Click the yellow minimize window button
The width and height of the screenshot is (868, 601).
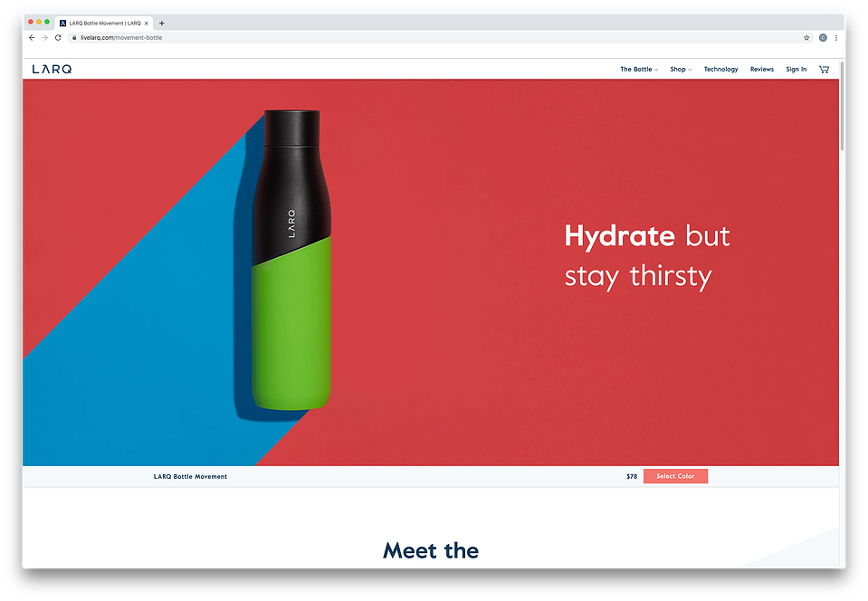(x=39, y=22)
